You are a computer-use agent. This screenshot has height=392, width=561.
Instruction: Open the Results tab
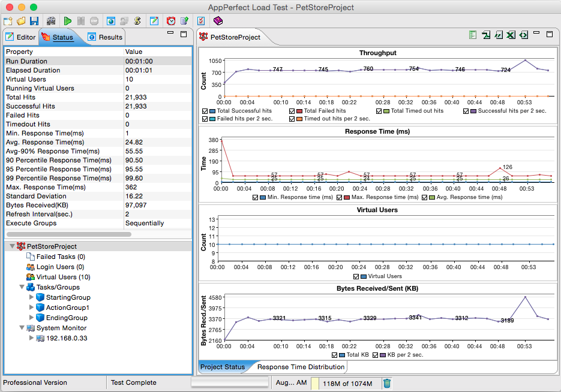click(105, 37)
